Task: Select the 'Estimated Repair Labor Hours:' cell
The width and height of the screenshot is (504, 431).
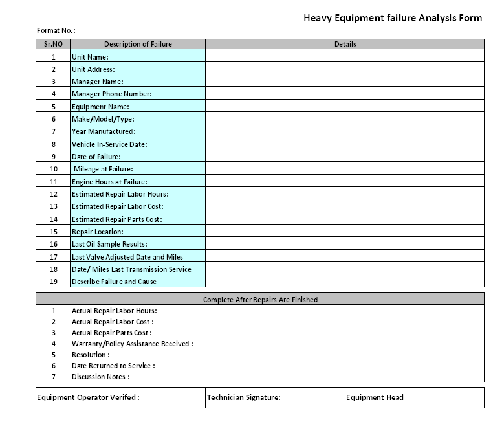Action: (138, 193)
